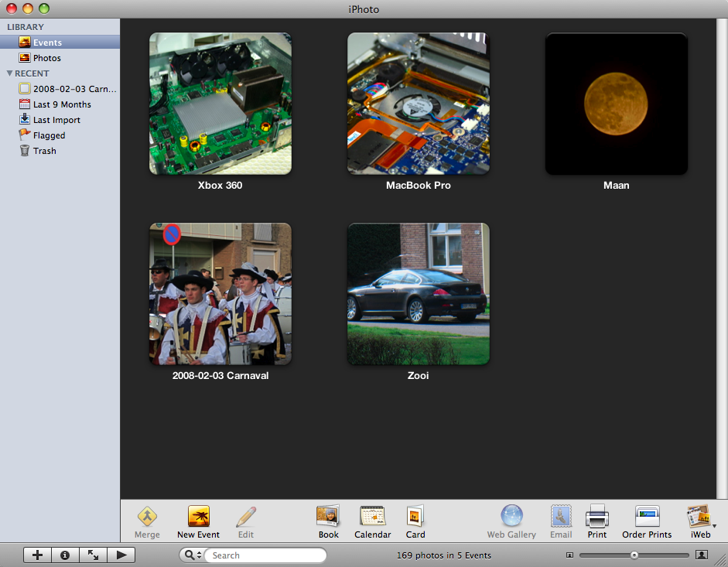The height and width of the screenshot is (567, 728).
Task: Select Events in the Library sidebar
Action: tap(60, 43)
